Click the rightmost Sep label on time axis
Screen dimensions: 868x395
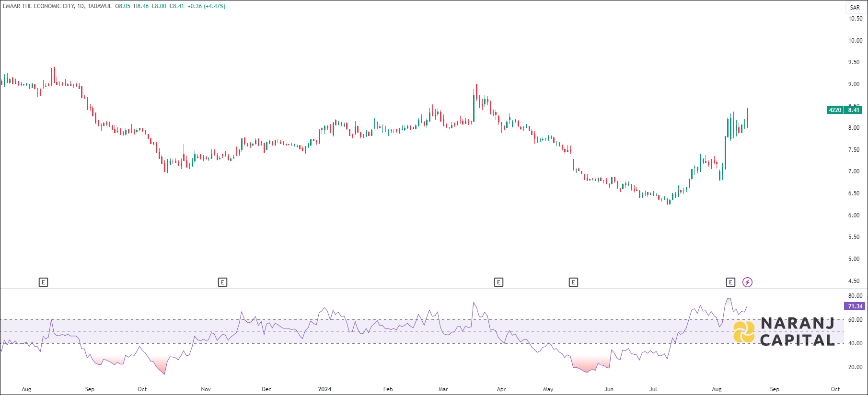point(775,389)
